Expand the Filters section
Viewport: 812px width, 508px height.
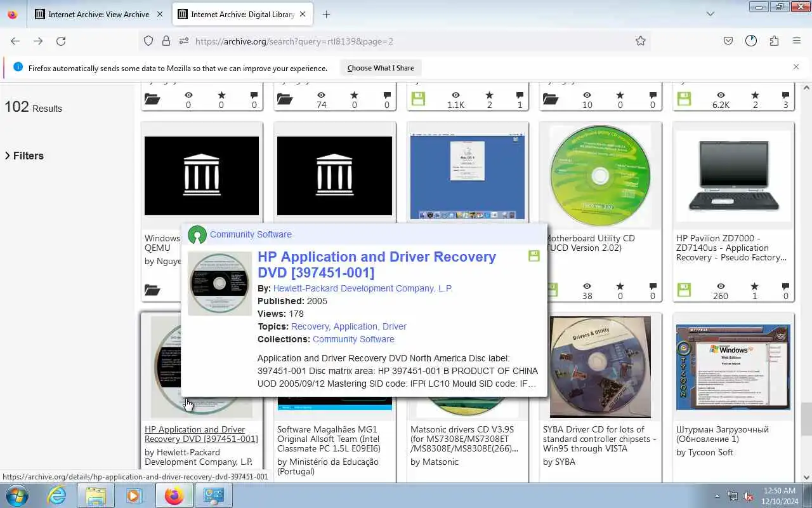pyautogui.click(x=24, y=156)
